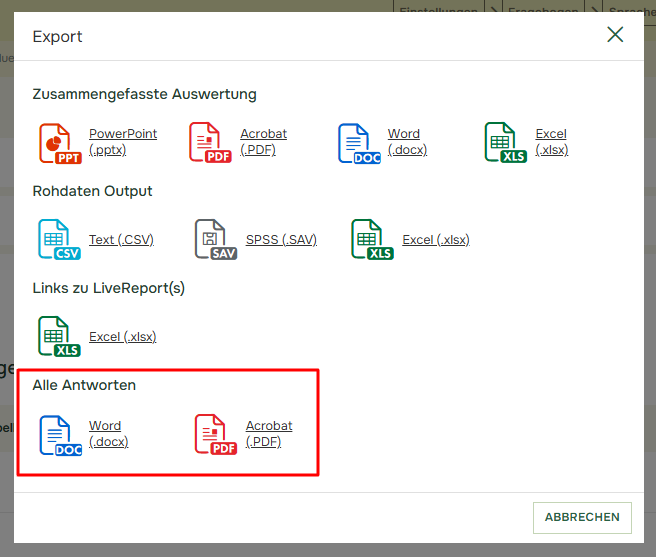Select the Acrobat (.PDF) summary report link
The image size is (656, 557).
[x=263, y=142]
